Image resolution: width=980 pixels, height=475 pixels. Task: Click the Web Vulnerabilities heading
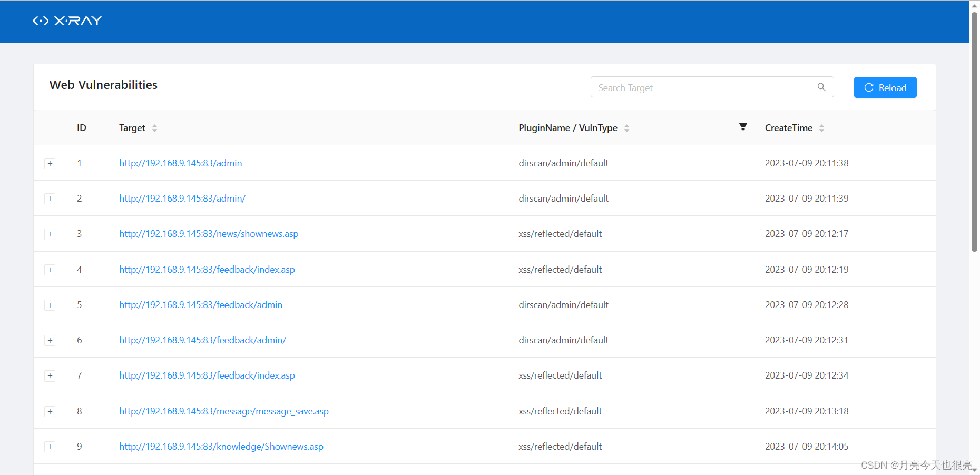coord(103,85)
